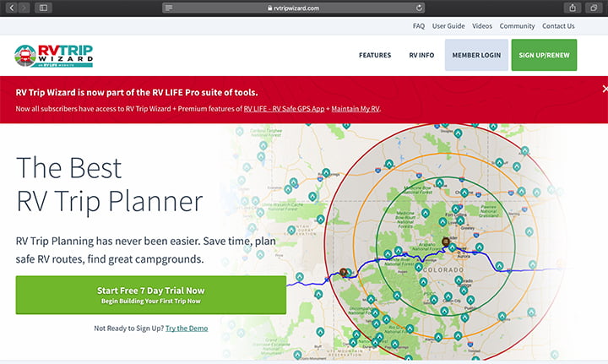This screenshot has width=608, height=364.
Task: Click the brown start marker at route's west end
Action: 343,272
